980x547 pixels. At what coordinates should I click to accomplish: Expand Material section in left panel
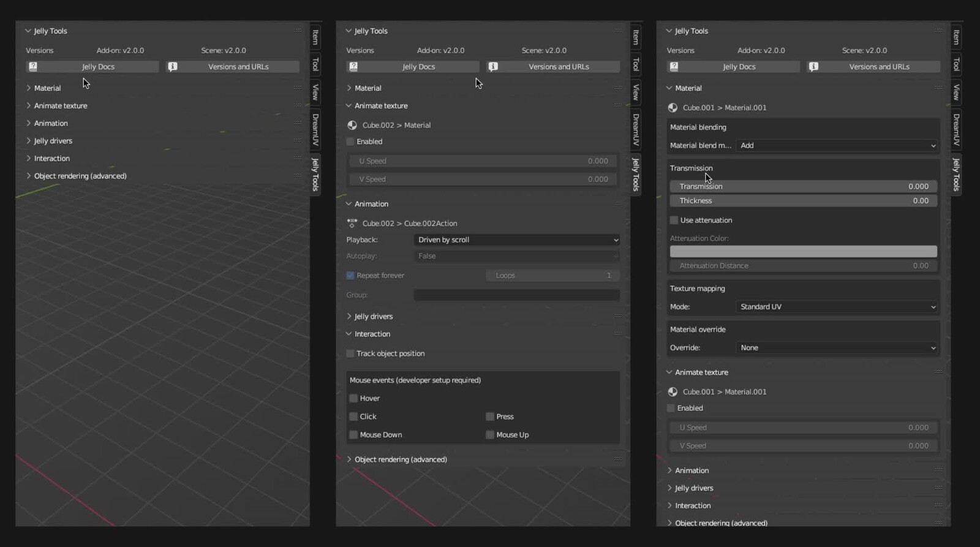[29, 88]
